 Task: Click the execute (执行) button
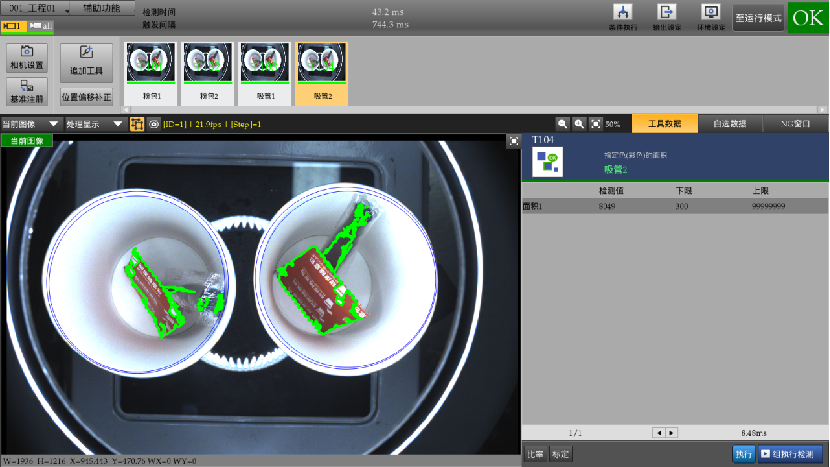tap(744, 454)
